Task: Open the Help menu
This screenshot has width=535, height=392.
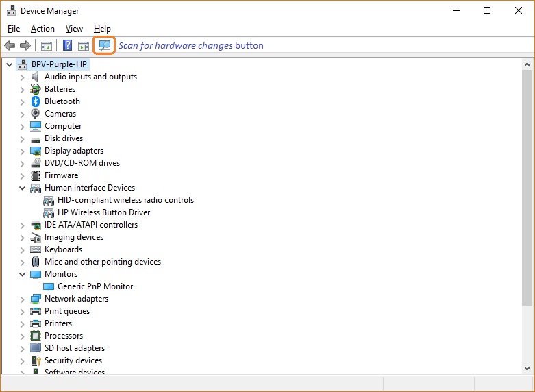Action: (x=102, y=29)
